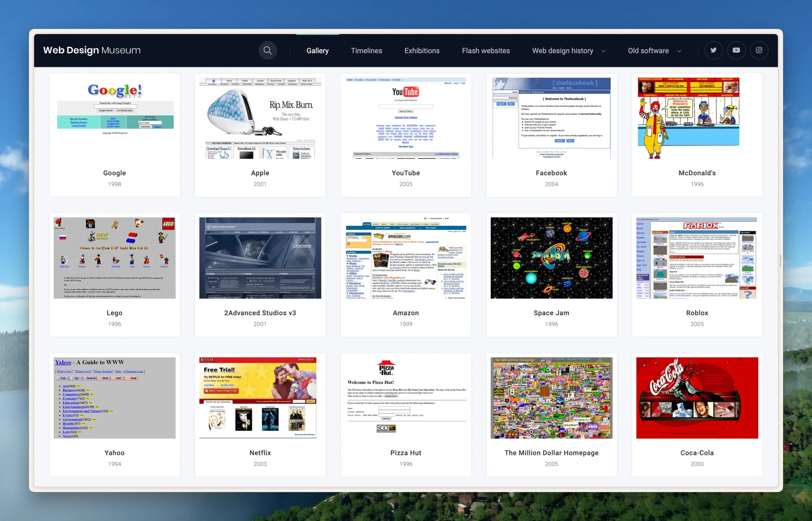Expand the Web design history chevron
The image size is (812, 521).
[x=604, y=51]
